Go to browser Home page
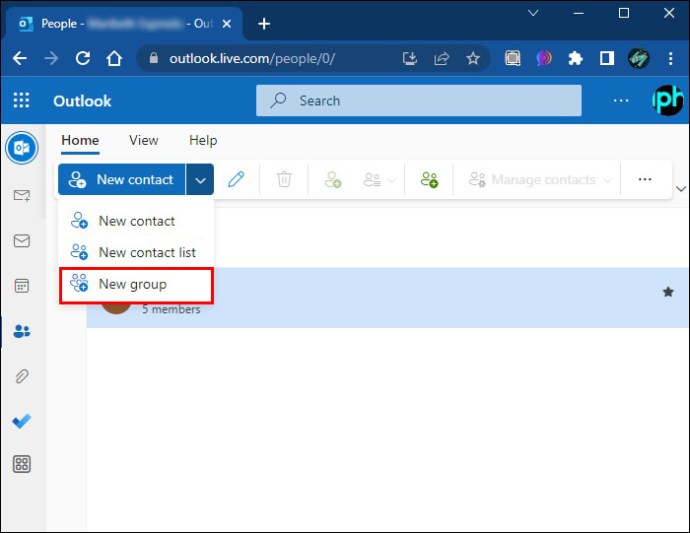The width and height of the screenshot is (690, 533). point(114,58)
